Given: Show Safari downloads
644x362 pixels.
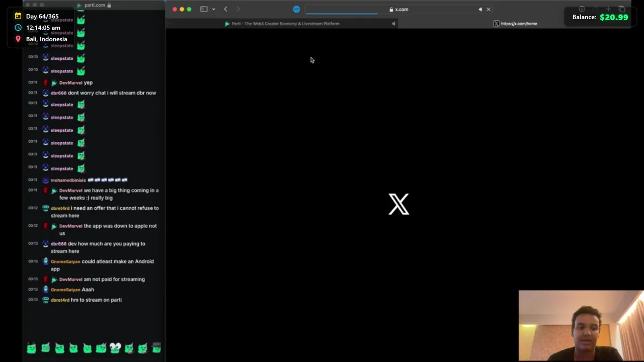Looking at the screenshot, I should click(x=582, y=9).
